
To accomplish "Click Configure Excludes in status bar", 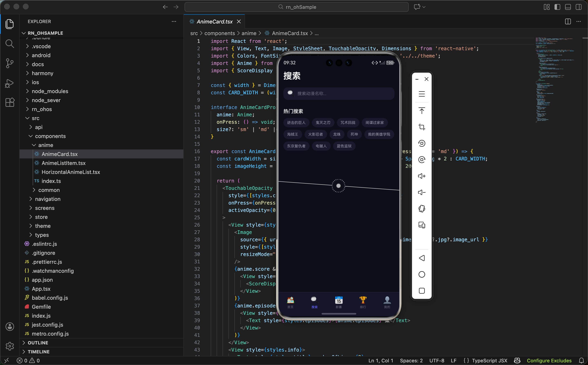I will pos(549,361).
